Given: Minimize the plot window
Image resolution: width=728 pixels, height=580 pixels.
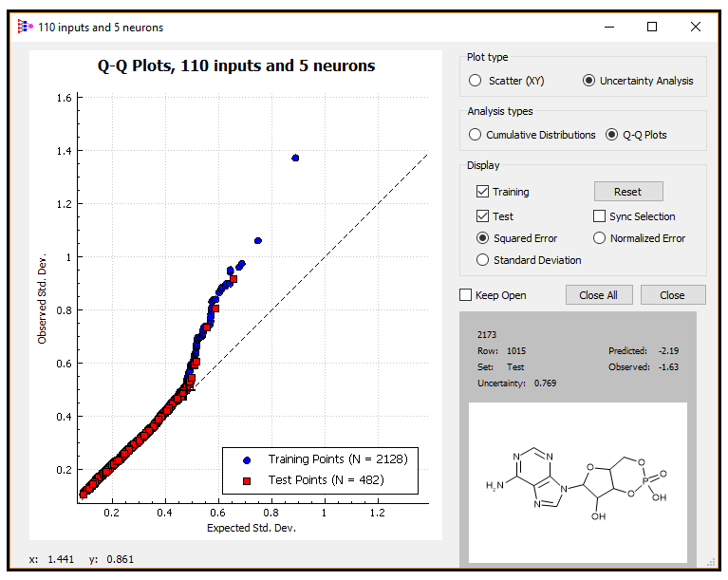Looking at the screenshot, I should click(609, 27).
